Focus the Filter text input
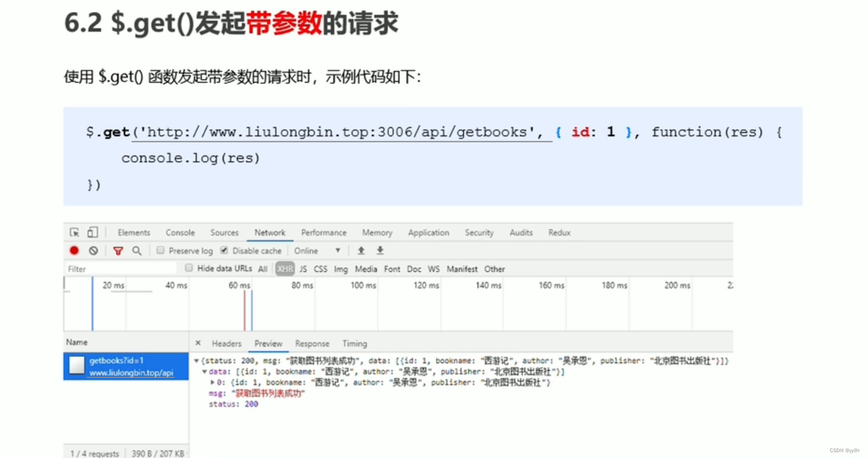 [121, 269]
